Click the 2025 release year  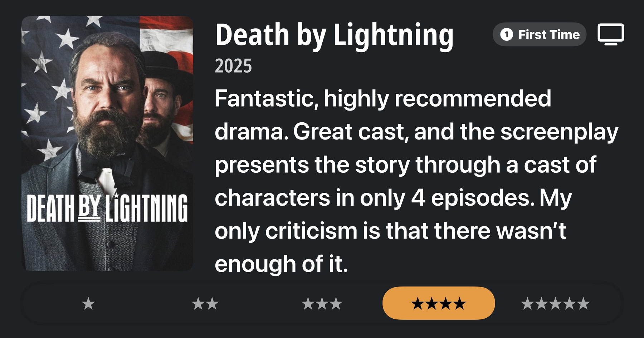click(x=233, y=66)
